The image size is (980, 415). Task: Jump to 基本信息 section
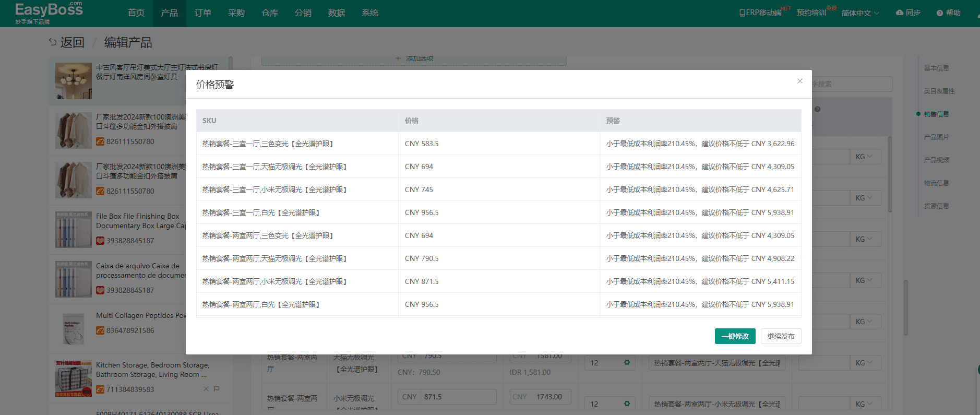[x=936, y=68]
